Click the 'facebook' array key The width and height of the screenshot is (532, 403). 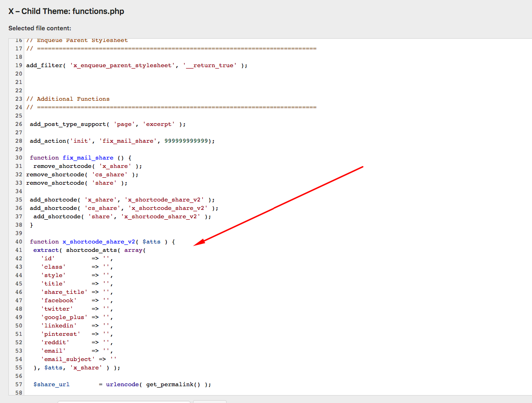coord(59,300)
